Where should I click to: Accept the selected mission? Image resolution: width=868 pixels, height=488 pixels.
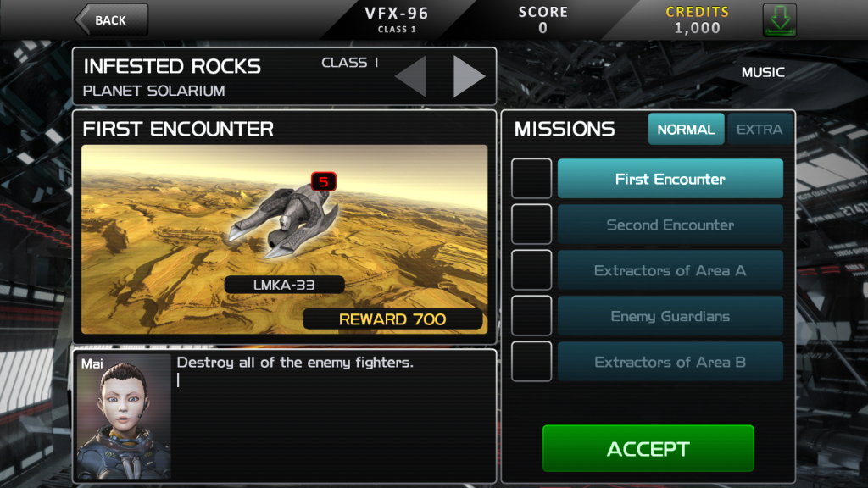pos(648,449)
